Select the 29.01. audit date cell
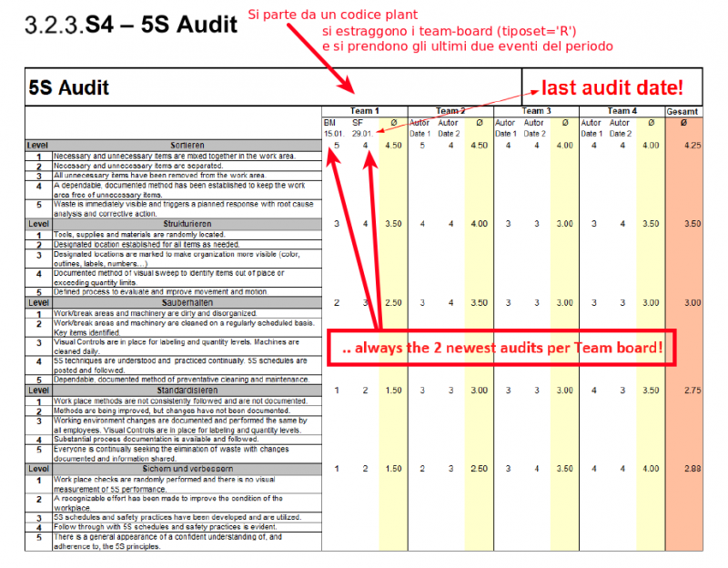 [x=361, y=133]
